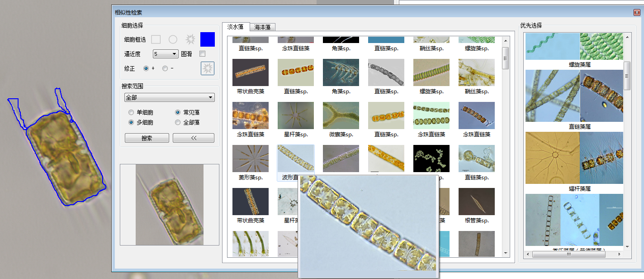The width and height of the screenshot is (644, 279).
Task: Click the 优先选择 horizontal scrollbar thumb
Action: (569, 254)
